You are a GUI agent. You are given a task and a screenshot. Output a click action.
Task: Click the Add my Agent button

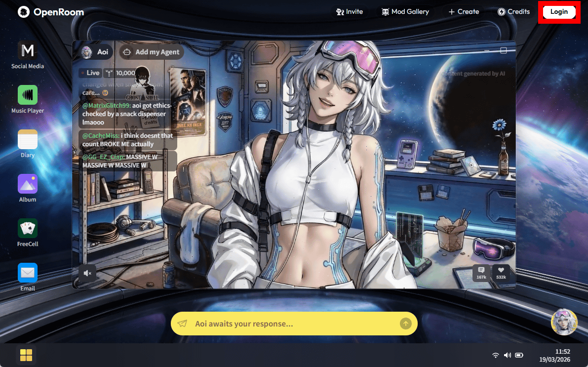coord(152,52)
